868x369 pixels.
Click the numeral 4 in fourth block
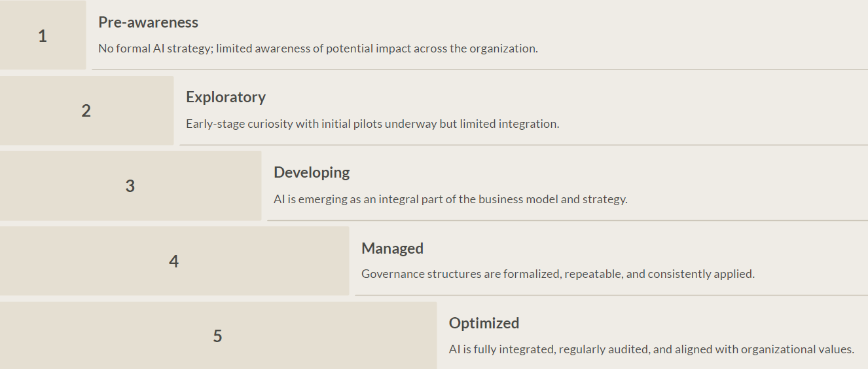(174, 262)
